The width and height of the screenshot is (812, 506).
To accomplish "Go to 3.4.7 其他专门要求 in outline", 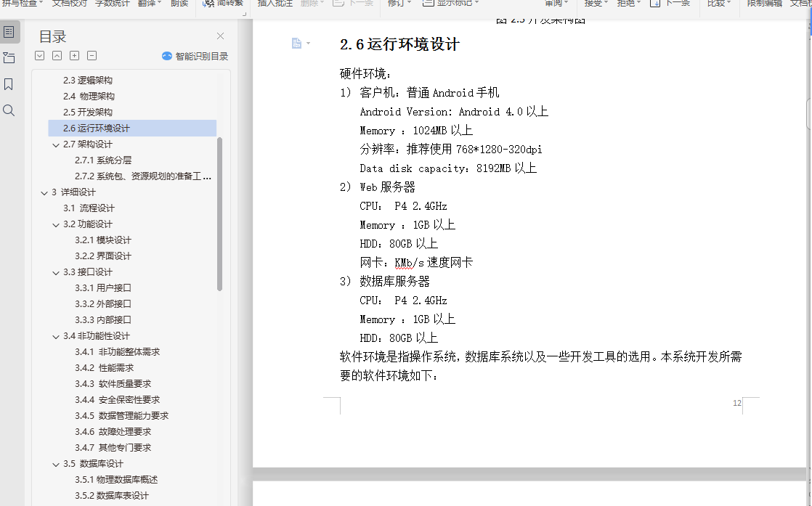I will coord(113,447).
